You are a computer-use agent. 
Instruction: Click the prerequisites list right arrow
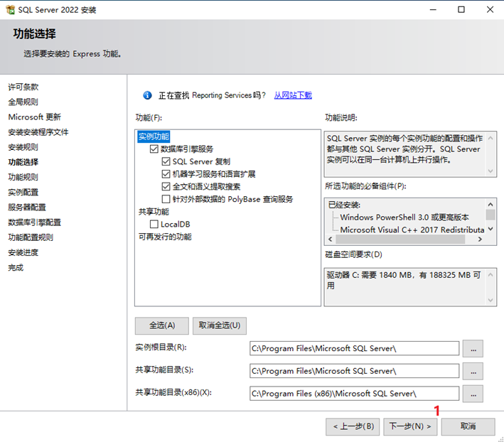(480, 239)
